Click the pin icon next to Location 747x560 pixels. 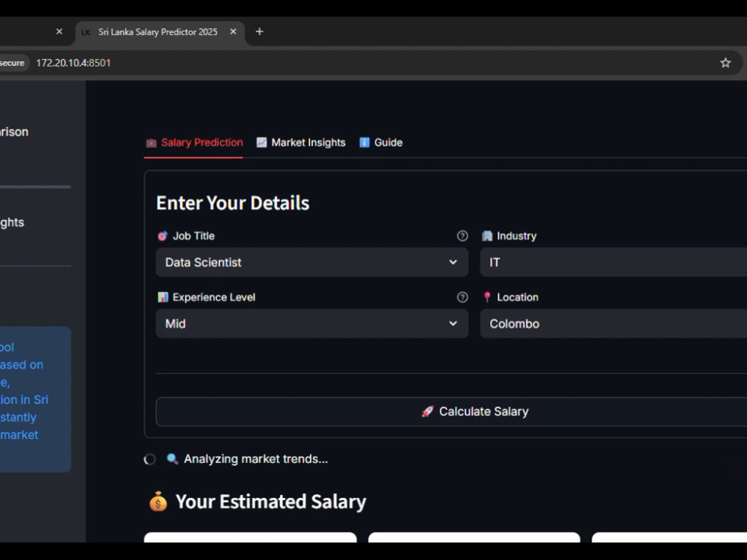tap(487, 296)
